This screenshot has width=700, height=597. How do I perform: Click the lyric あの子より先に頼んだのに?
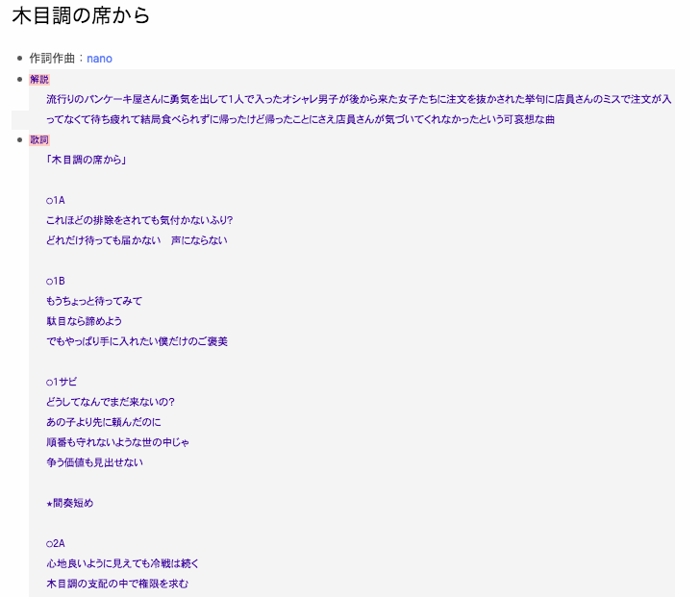tap(104, 422)
